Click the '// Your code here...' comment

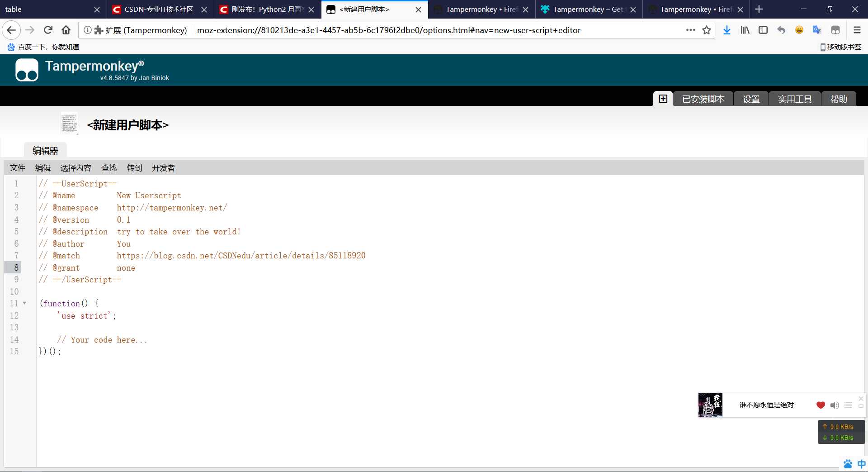click(x=102, y=340)
